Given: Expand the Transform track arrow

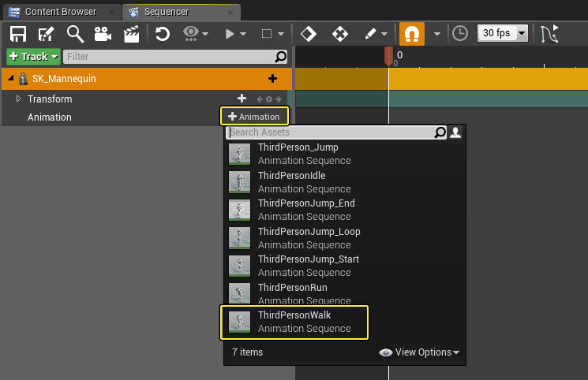Looking at the screenshot, I should [x=18, y=99].
